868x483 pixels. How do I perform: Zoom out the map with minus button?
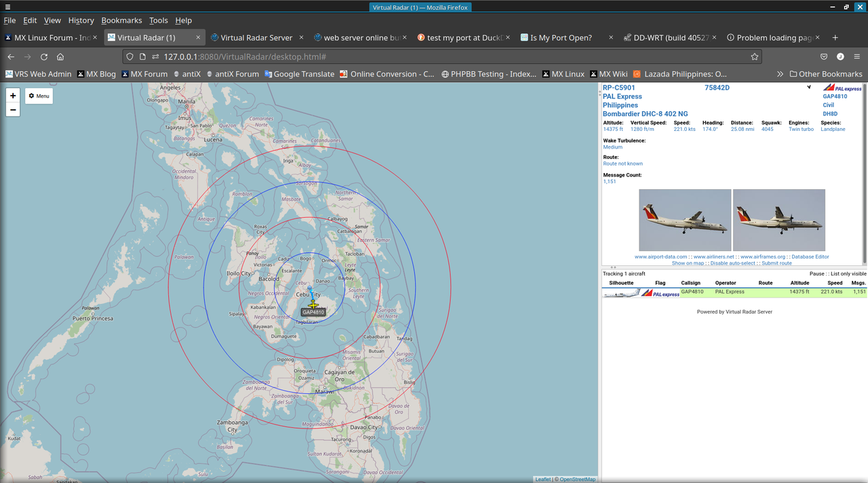[x=13, y=109]
